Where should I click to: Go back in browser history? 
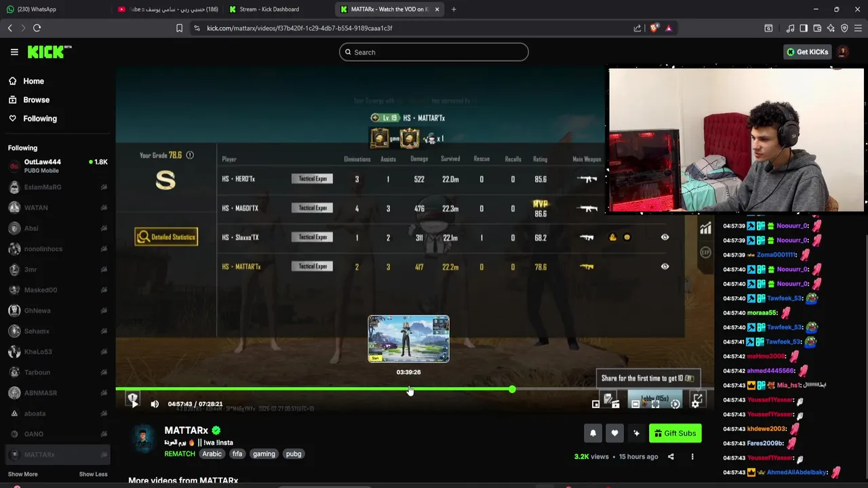[9, 28]
